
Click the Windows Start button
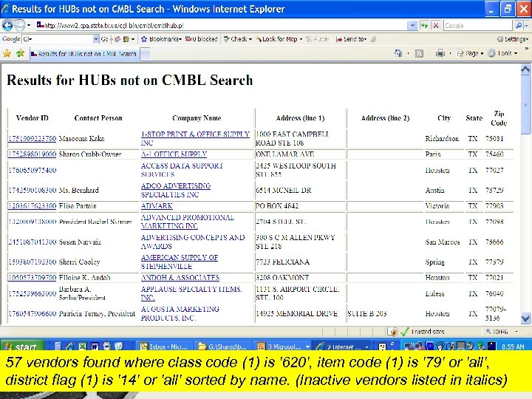pyautogui.click(x=22, y=347)
